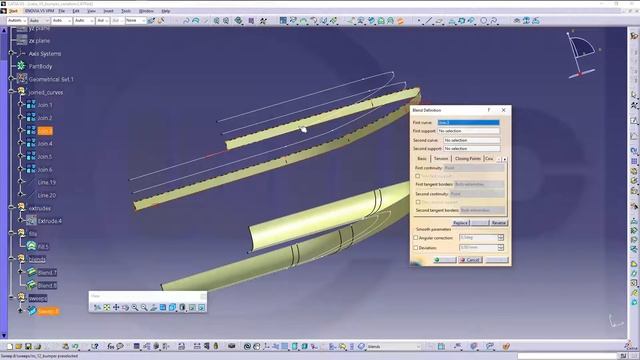
Task: Click the Second support input field
Action: tap(471, 149)
